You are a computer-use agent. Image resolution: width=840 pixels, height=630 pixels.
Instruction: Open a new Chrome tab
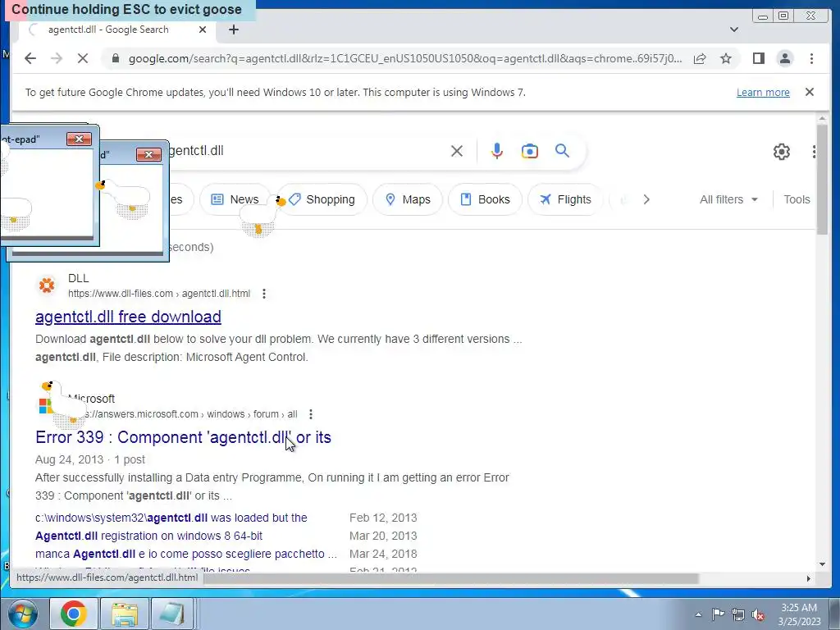(x=234, y=30)
